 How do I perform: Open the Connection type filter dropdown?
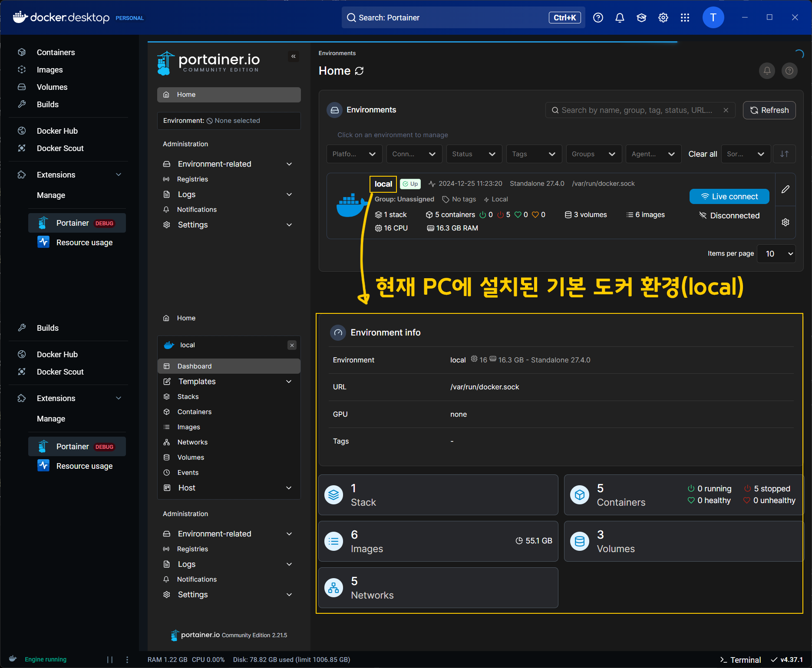(414, 154)
